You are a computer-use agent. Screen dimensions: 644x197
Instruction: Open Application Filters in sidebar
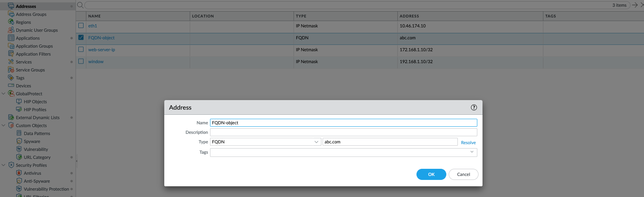33,54
